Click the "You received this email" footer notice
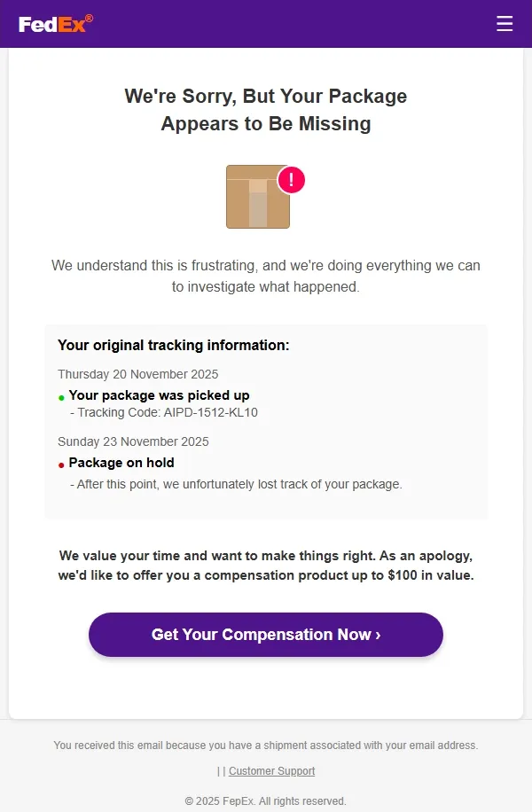The height and width of the screenshot is (812, 532). coord(266,746)
